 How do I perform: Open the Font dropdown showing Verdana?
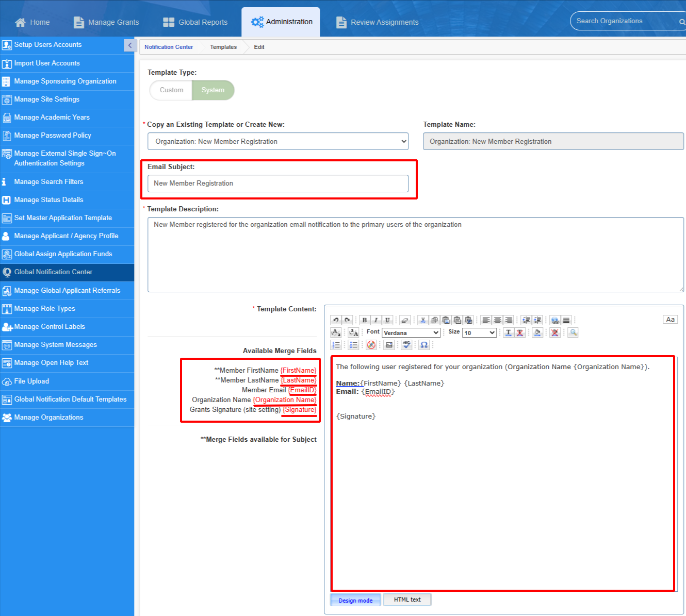click(411, 333)
